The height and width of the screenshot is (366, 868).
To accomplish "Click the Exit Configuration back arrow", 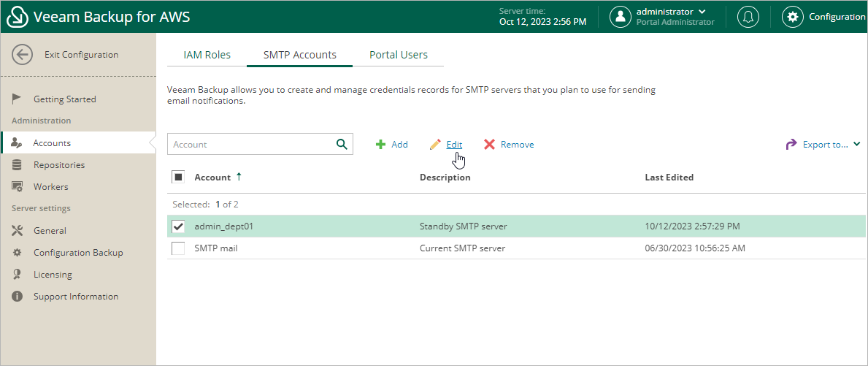I will [23, 55].
